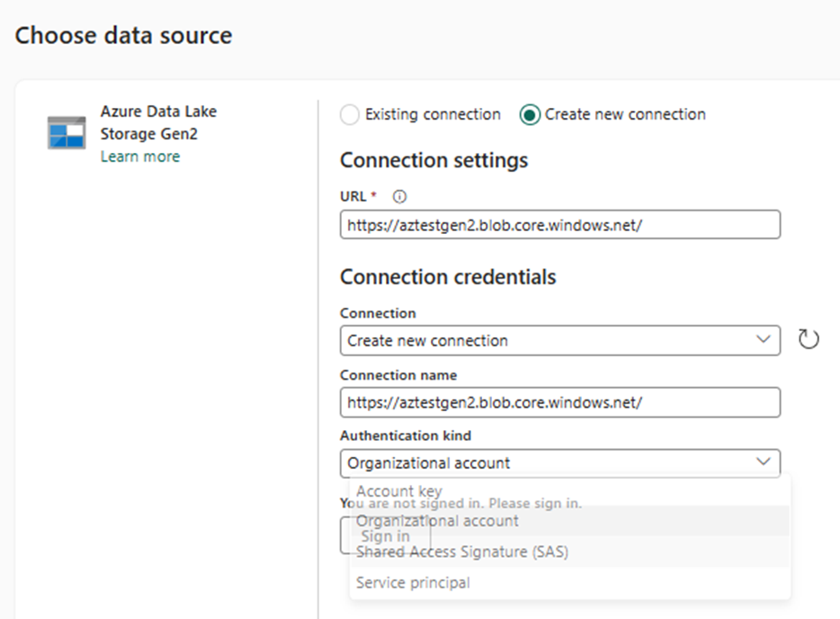The width and height of the screenshot is (840, 619).
Task: Click the Connection credentials heading
Action: [448, 277]
